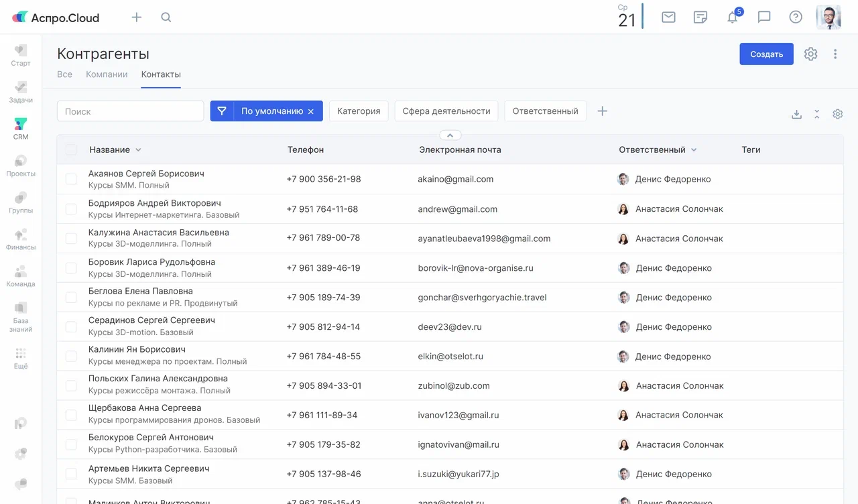This screenshot has height=504, width=858.
Task: Open the chat messages icon
Action: point(764,17)
